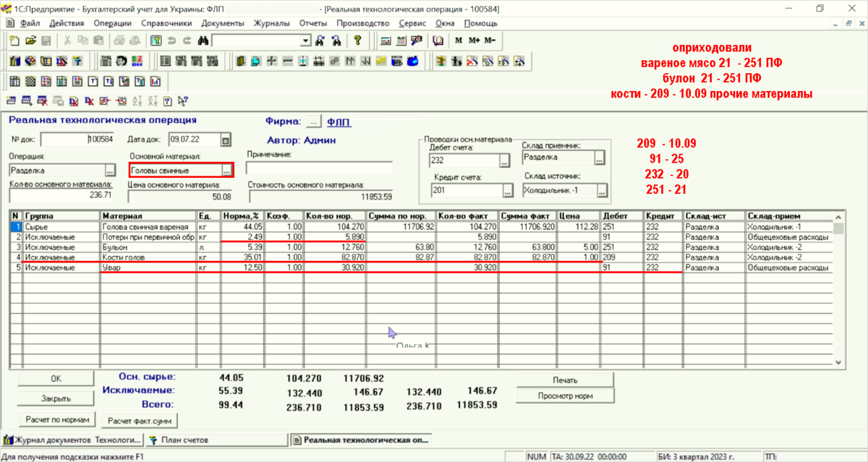Click the Undo arrow toolbar icon
The image size is (868, 462).
[x=171, y=40]
